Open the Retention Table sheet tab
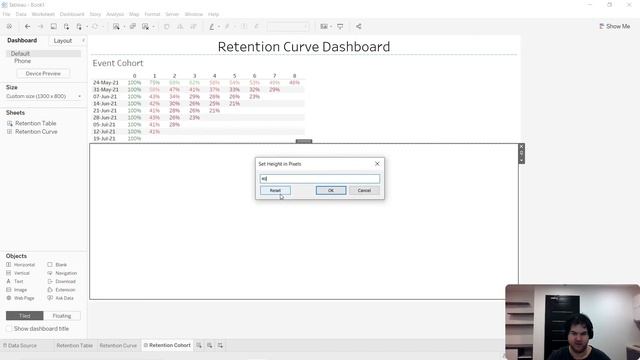The image size is (640, 360). (x=75, y=345)
